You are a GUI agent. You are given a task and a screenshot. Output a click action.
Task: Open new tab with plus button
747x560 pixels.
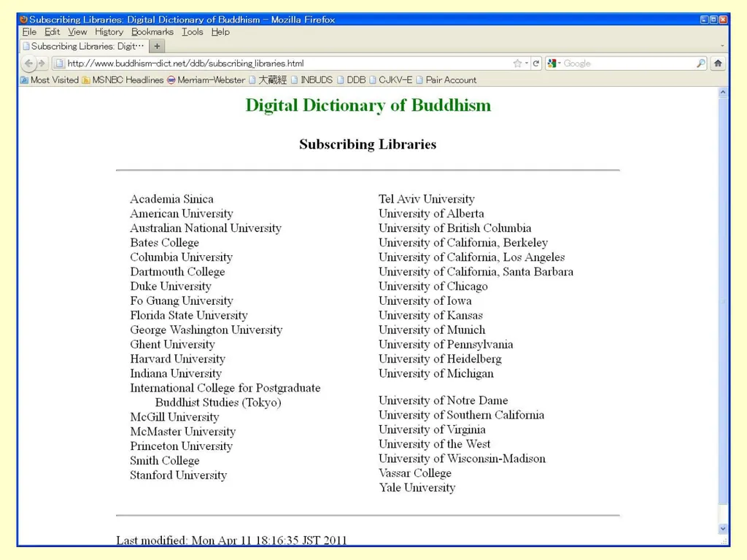click(x=157, y=46)
